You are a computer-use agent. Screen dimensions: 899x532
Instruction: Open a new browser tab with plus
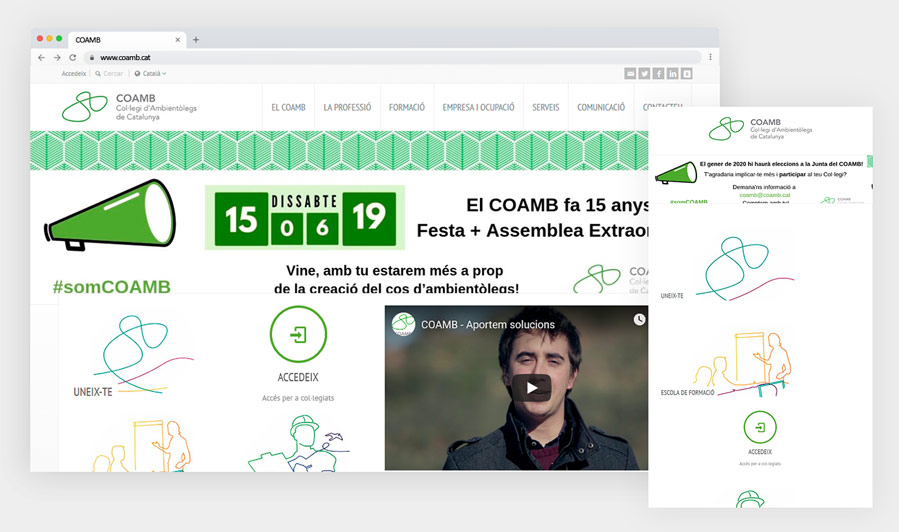(x=196, y=40)
